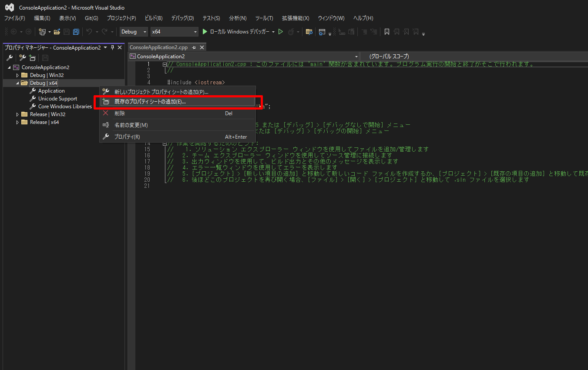The width and height of the screenshot is (588, 370).
Task: Click the New Project toolbar icon
Action: pos(42,32)
